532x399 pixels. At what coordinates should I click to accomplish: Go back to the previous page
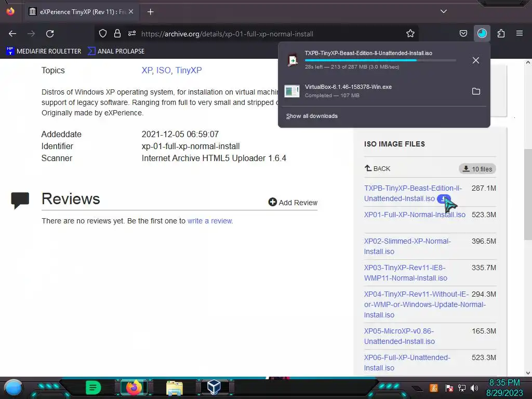tap(12, 34)
